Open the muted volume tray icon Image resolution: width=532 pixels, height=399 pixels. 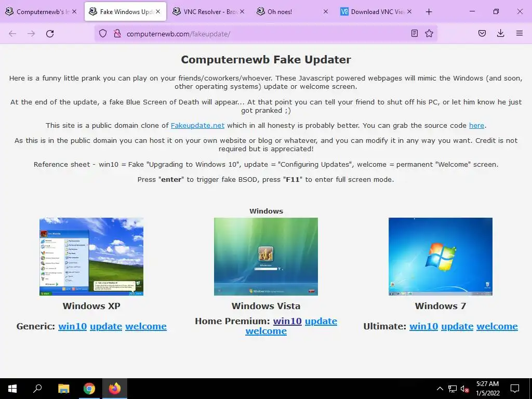465,389
